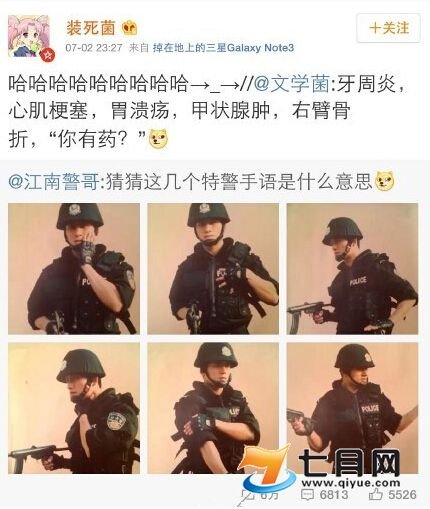Click the doge emoji after 你有药
Screen dimensions: 430x509
click(x=158, y=139)
